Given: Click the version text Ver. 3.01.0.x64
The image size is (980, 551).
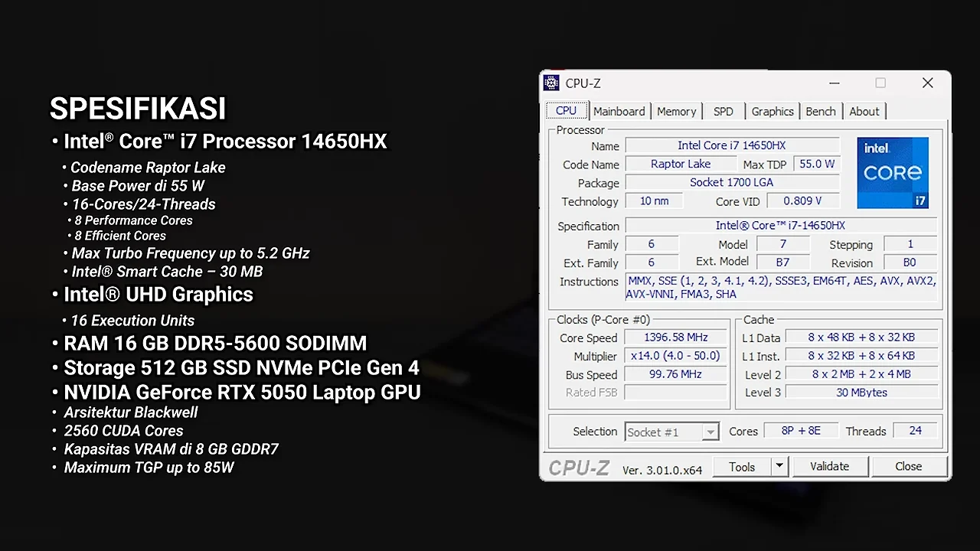Looking at the screenshot, I should pos(662,470).
